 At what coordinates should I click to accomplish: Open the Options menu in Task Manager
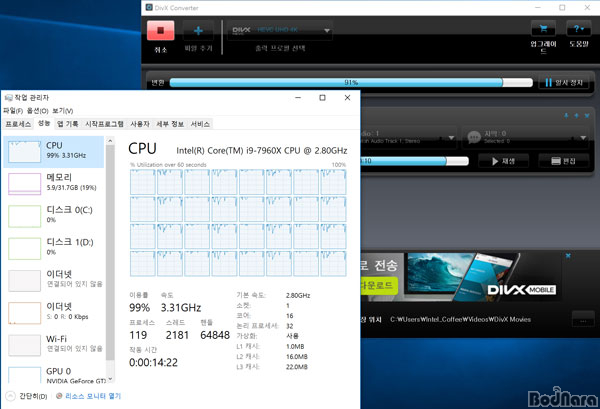38,111
